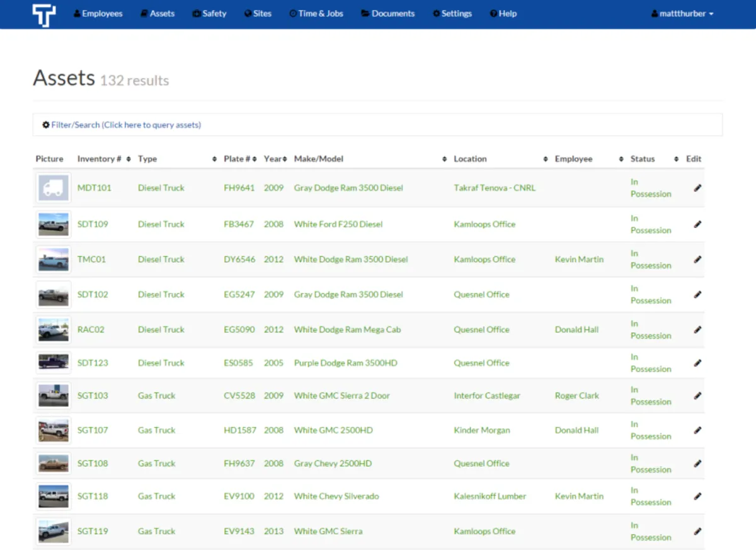This screenshot has height=550, width=756.
Task: Open the SDT123 purple truck thumbnail
Action: click(x=54, y=362)
